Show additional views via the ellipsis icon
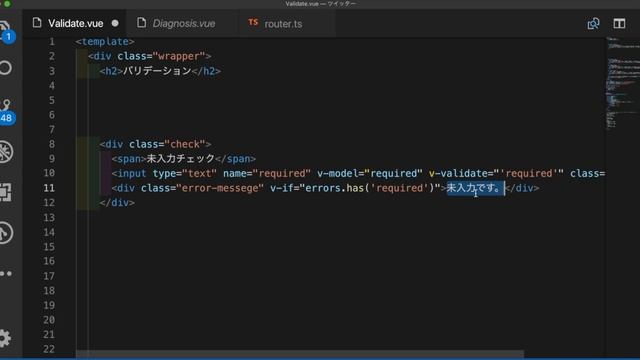This screenshot has height=360, width=640. click(x=6, y=273)
